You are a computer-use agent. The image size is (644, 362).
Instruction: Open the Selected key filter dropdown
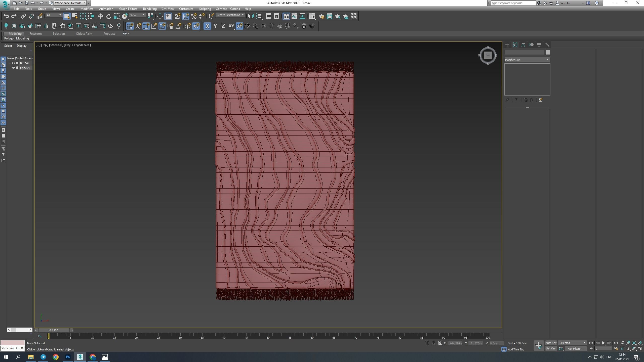pyautogui.click(x=572, y=343)
